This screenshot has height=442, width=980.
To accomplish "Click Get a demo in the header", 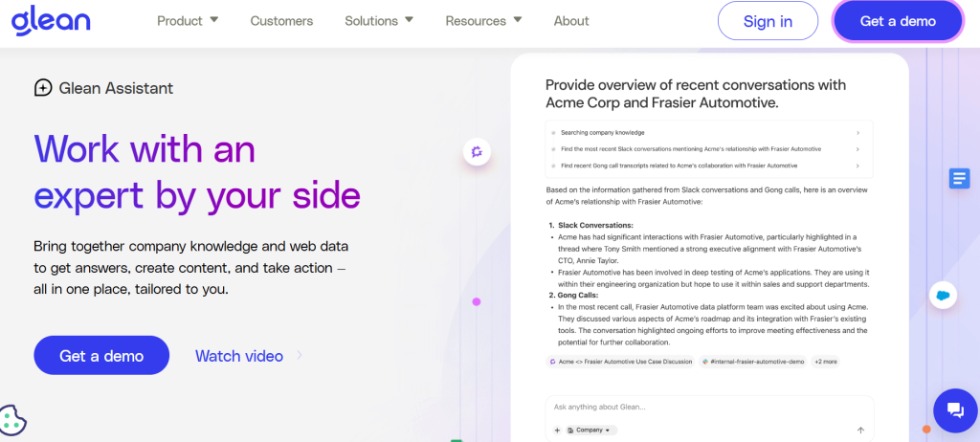I will coord(898,21).
